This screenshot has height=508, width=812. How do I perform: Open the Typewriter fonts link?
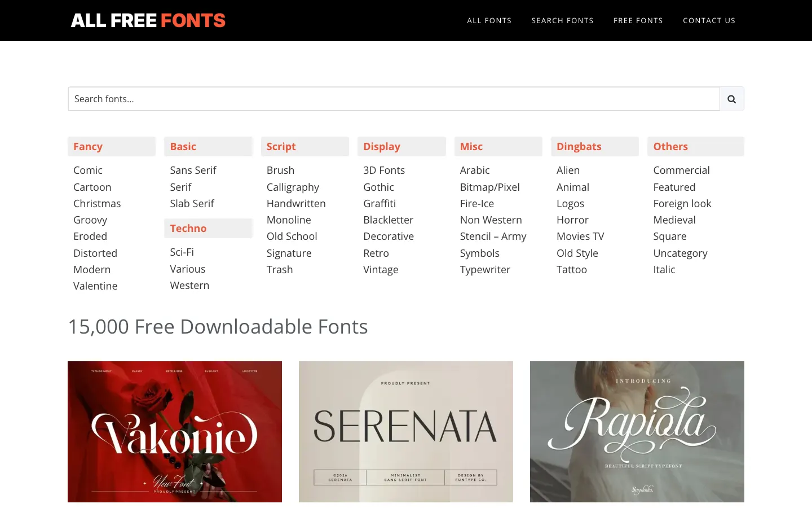coord(485,269)
